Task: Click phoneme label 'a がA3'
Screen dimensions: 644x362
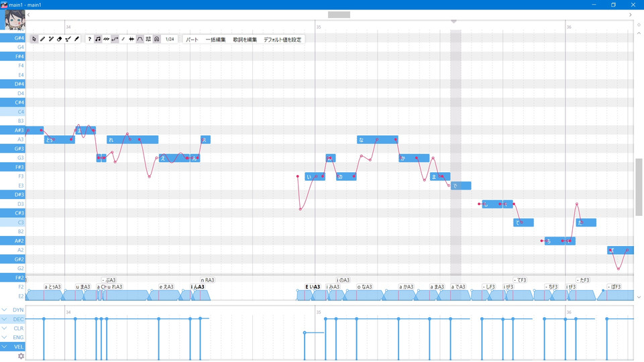Action: point(407,287)
